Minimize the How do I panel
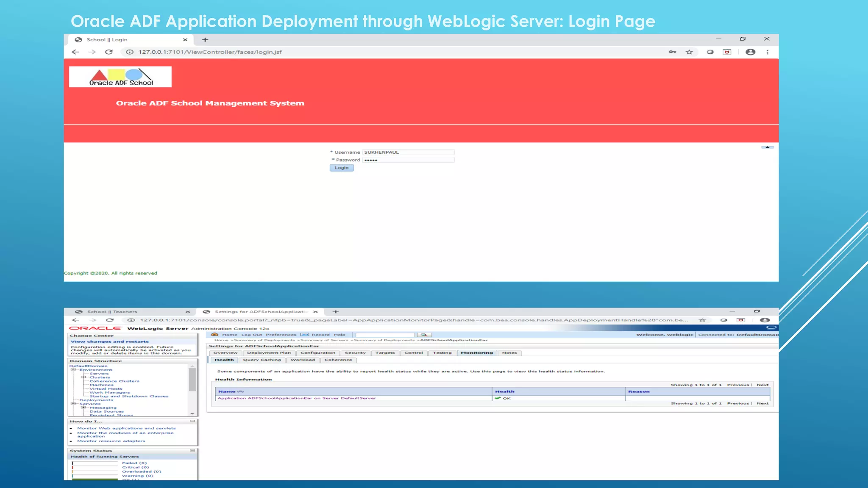Image resolution: width=868 pixels, height=488 pixels. pyautogui.click(x=192, y=421)
